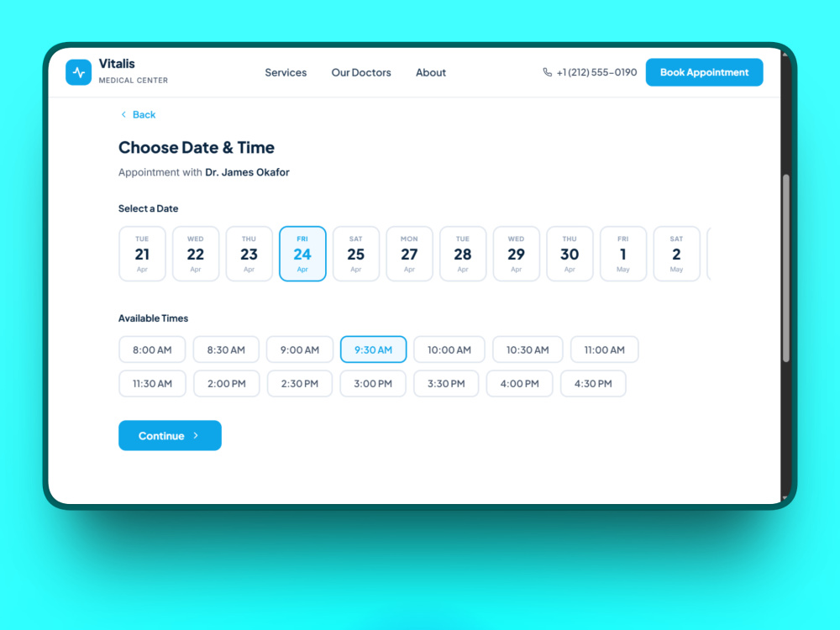Image resolution: width=840 pixels, height=630 pixels.
Task: Open the Our Doctors page
Action: [x=361, y=72]
